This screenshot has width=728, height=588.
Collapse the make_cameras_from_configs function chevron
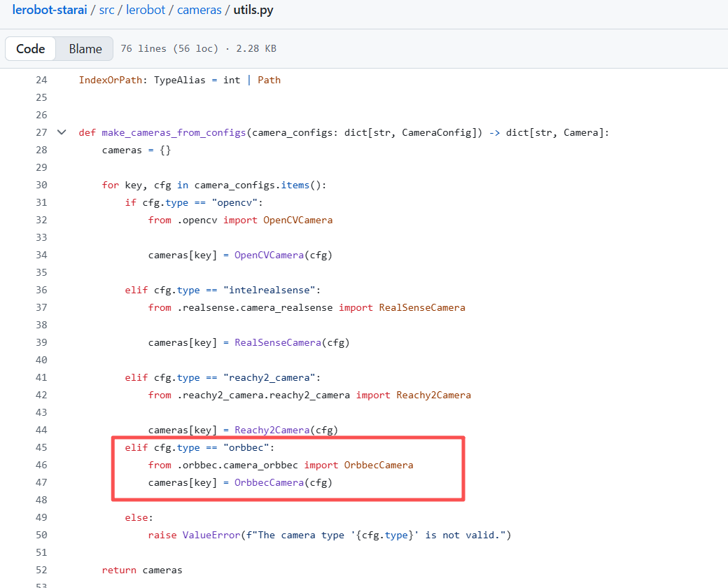coord(62,132)
